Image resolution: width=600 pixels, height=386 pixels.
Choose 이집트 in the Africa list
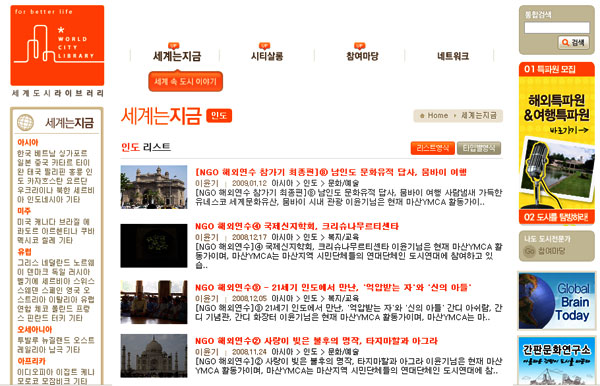[66, 371]
